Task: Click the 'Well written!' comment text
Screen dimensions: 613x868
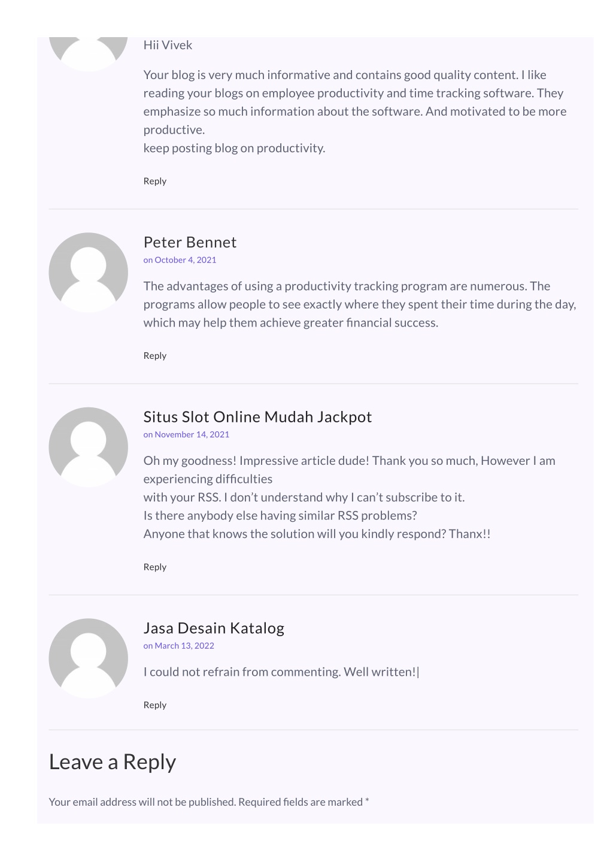Action: click(281, 672)
